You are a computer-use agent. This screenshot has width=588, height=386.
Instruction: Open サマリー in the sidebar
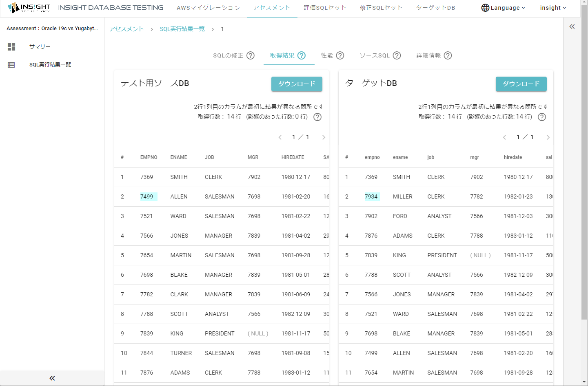(40, 47)
